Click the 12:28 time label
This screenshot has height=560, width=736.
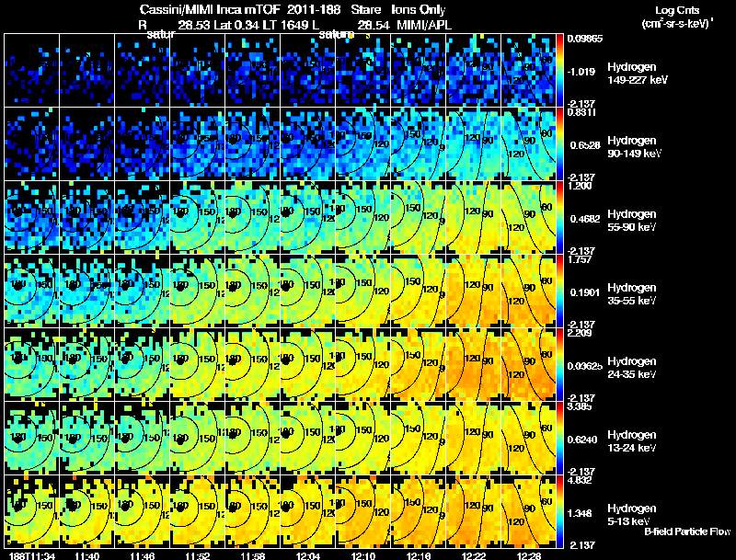click(529, 555)
